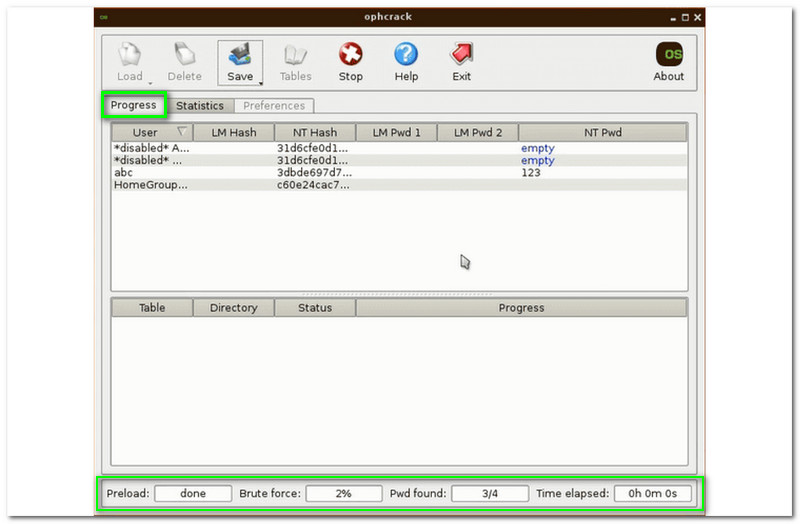Select the 'HomeGroup...' user row
The height and width of the screenshot is (524, 800).
pos(399,185)
